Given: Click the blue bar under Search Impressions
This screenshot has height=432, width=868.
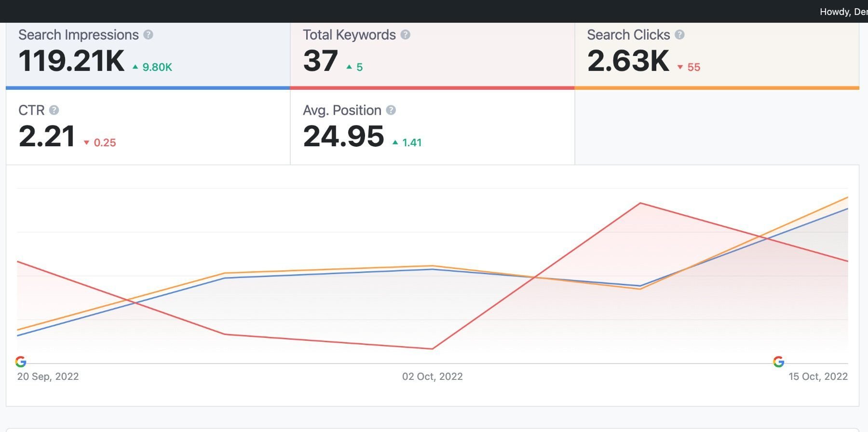Looking at the screenshot, I should pos(148,88).
